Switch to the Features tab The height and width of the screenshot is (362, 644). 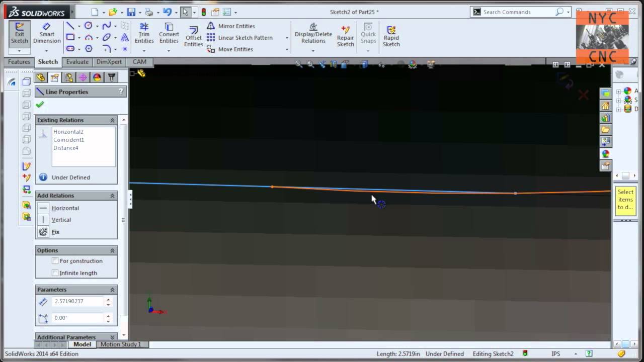coord(19,62)
